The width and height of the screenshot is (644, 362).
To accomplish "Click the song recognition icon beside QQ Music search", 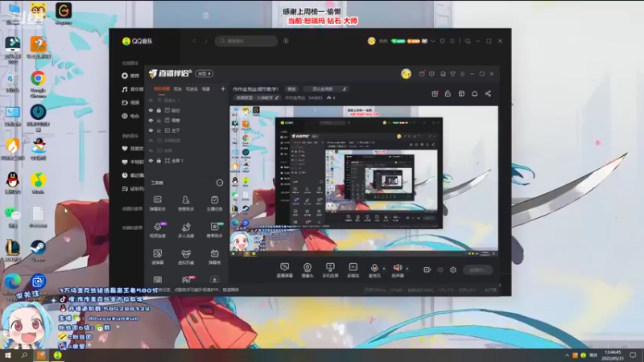I will click(286, 41).
